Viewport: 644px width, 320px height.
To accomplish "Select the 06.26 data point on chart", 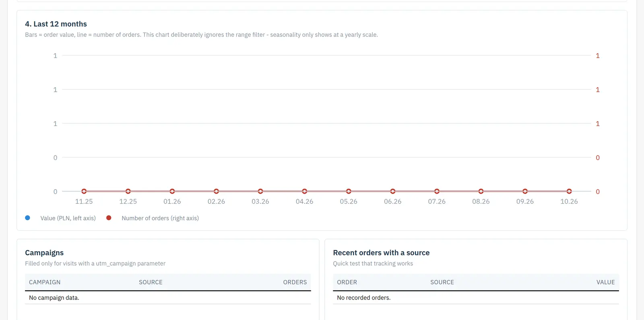I will coord(393,191).
